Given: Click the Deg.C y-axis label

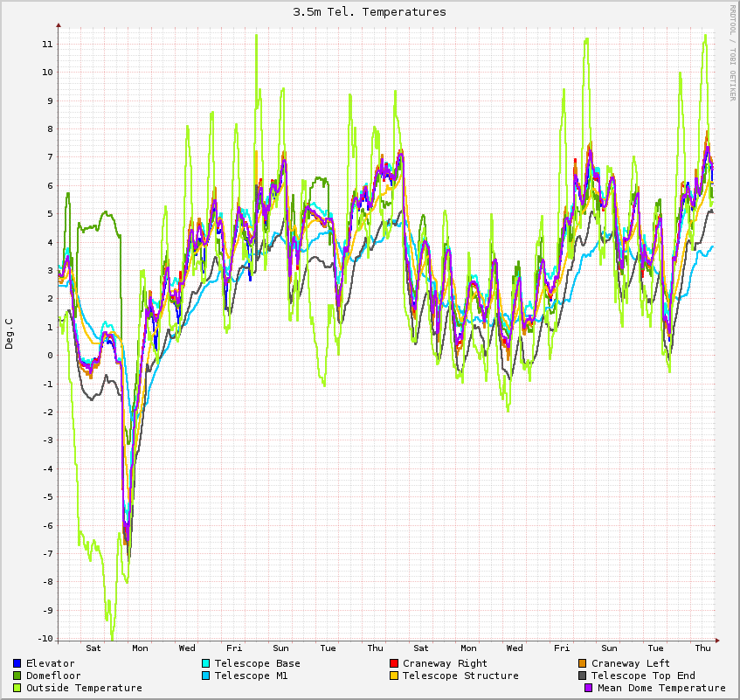Looking at the screenshot, I should pyautogui.click(x=10, y=333).
